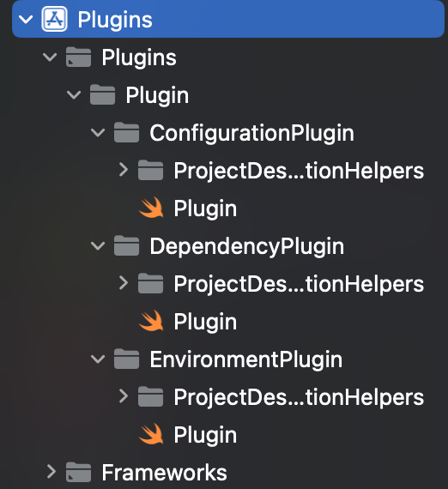Expand the Frameworks group chevron

(51, 472)
